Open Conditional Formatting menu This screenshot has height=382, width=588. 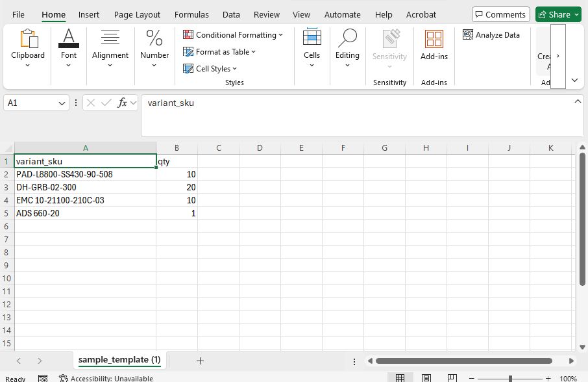tap(233, 35)
